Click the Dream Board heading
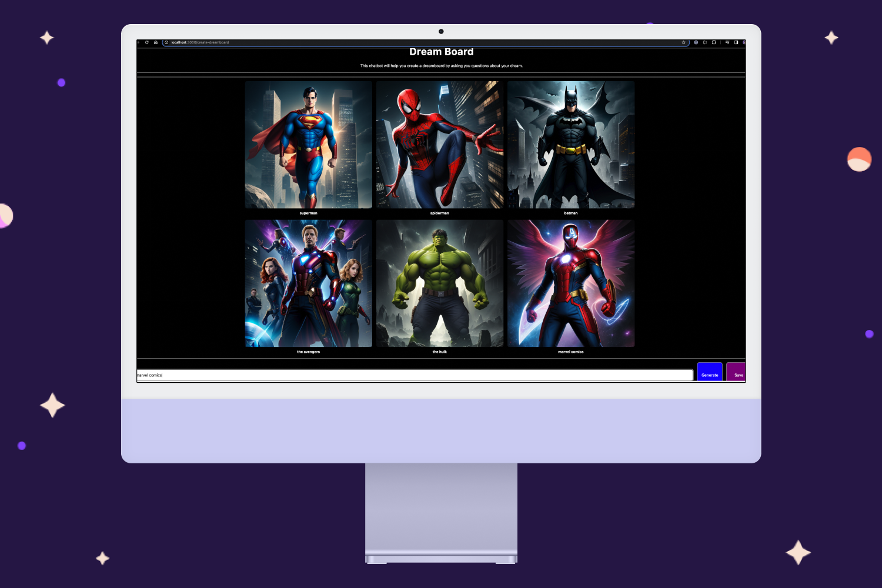 tap(442, 52)
